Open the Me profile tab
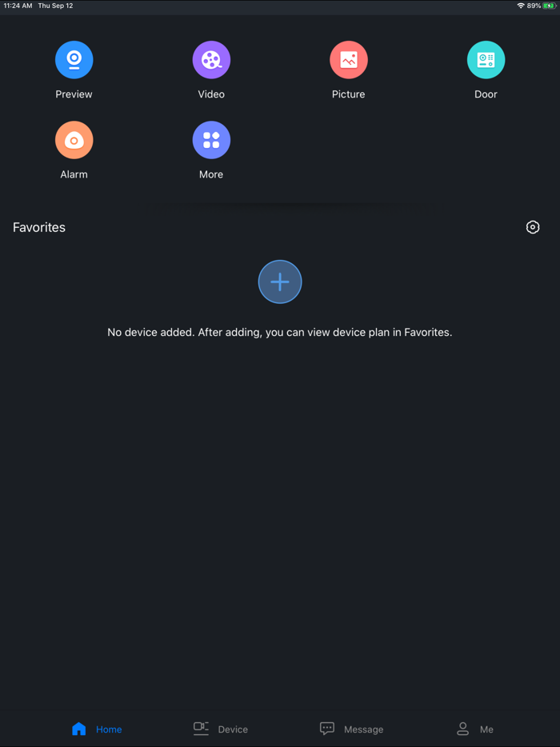 tap(475, 729)
